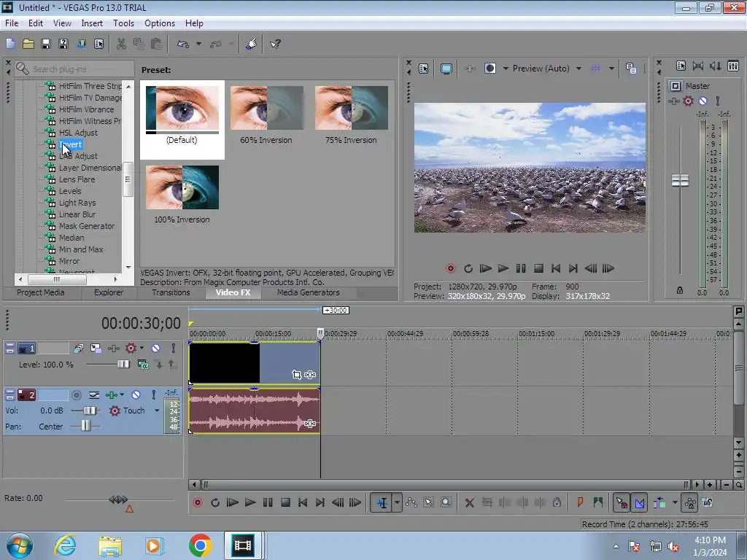Mute the Master bus

[x=703, y=101]
